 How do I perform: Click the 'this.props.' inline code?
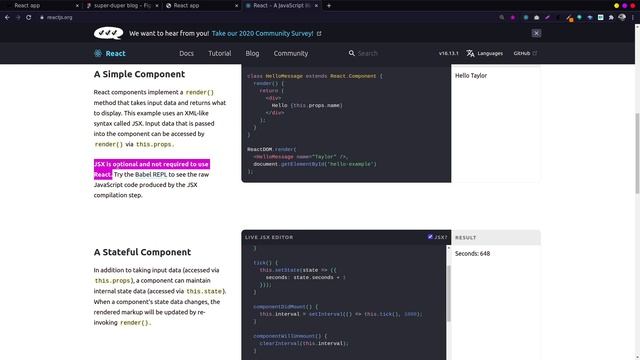[155, 144]
